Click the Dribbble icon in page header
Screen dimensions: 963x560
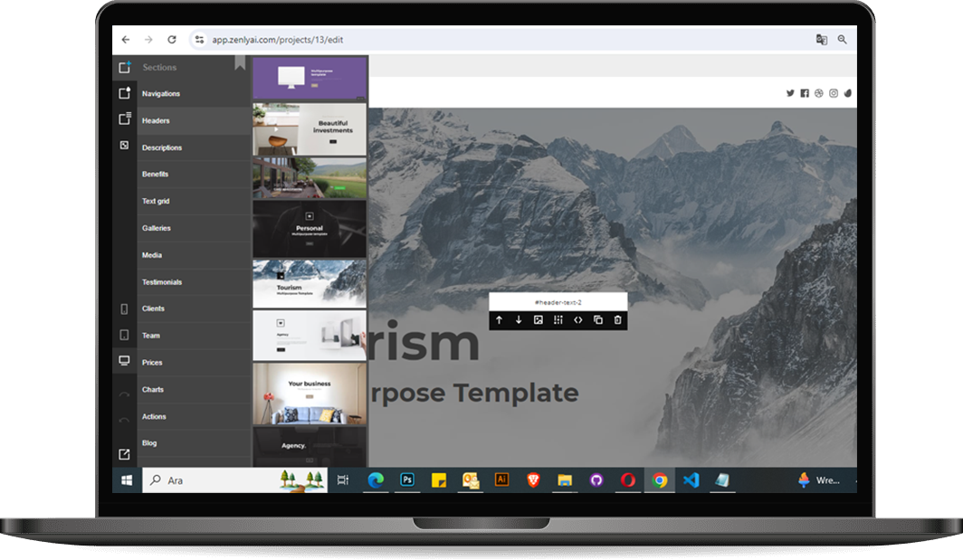[819, 93]
